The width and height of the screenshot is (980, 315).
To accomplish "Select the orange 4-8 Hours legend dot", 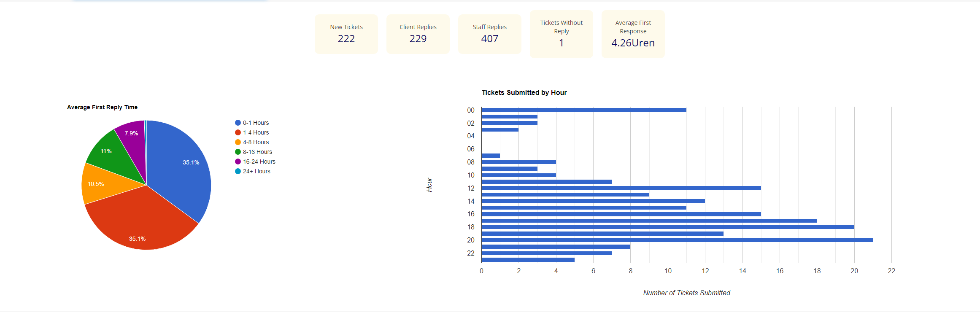I will 238,142.
